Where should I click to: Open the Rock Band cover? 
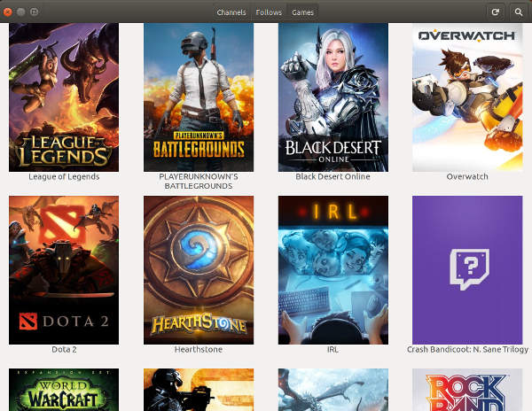(467, 390)
